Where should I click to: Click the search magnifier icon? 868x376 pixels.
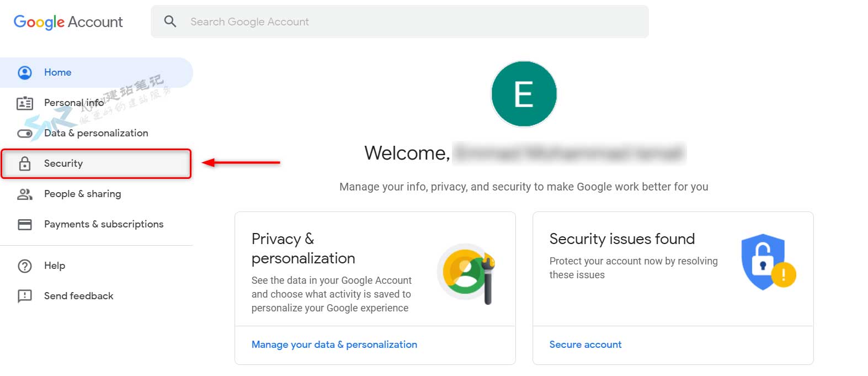coord(171,22)
